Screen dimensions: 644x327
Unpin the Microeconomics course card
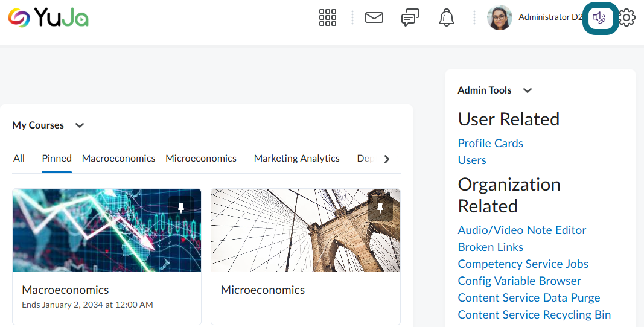[x=380, y=209]
